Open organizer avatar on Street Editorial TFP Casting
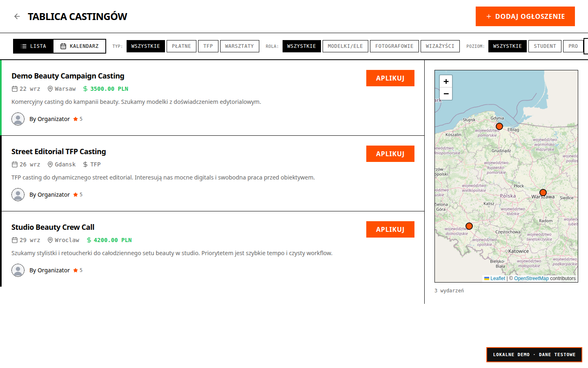The width and height of the screenshot is (588, 368). [18, 195]
